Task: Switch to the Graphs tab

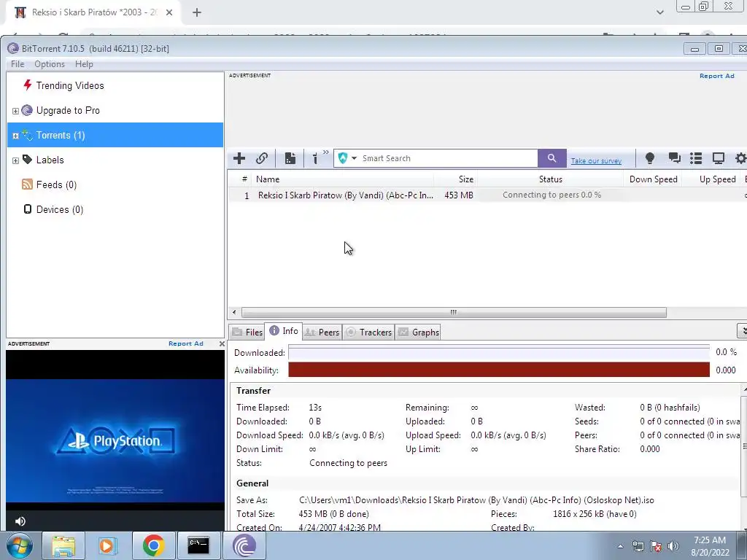Action: 418,332
